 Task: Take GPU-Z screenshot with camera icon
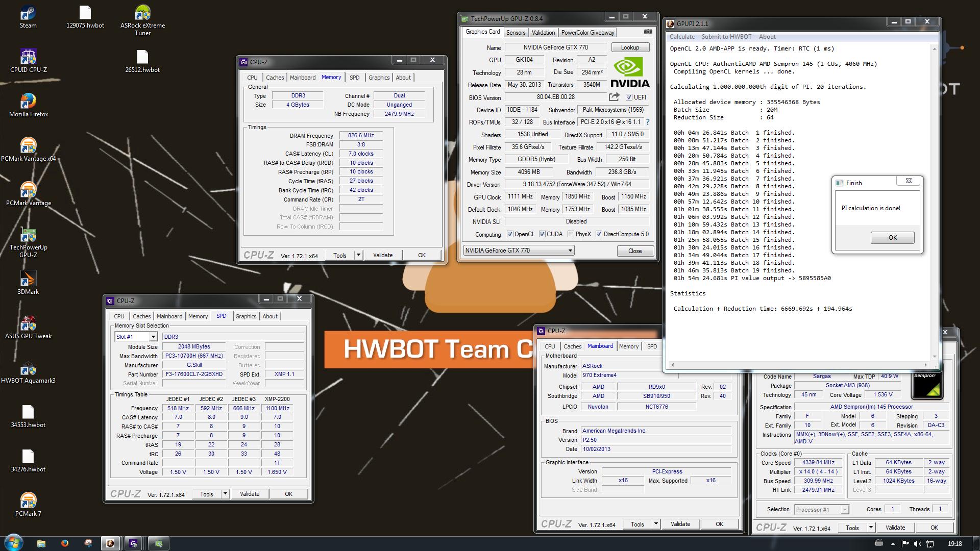tap(648, 32)
